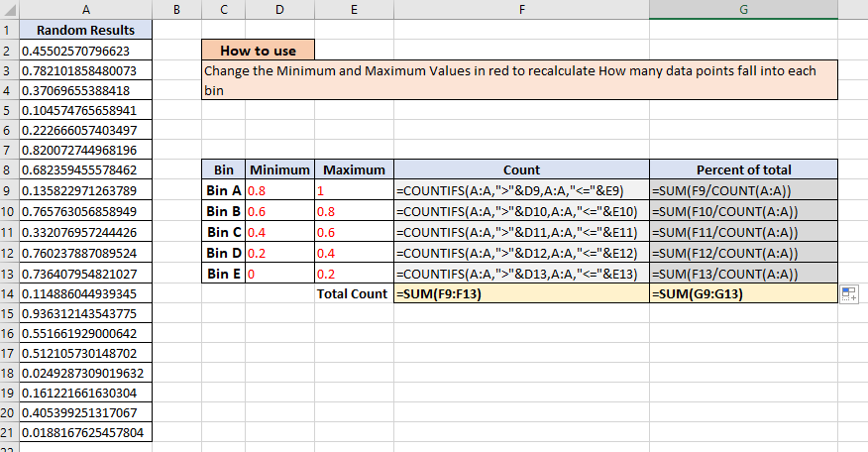Select column F header
Image resolution: width=868 pixels, height=452 pixels.
coord(521,10)
